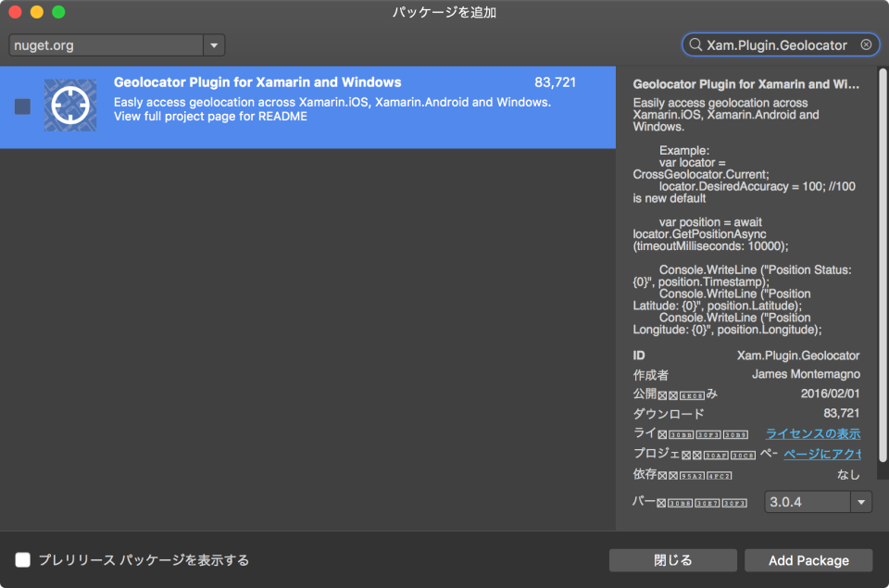Image resolution: width=889 pixels, height=588 pixels.
Task: Toggle the prerelease packages checkbox off
Action: pos(24,560)
